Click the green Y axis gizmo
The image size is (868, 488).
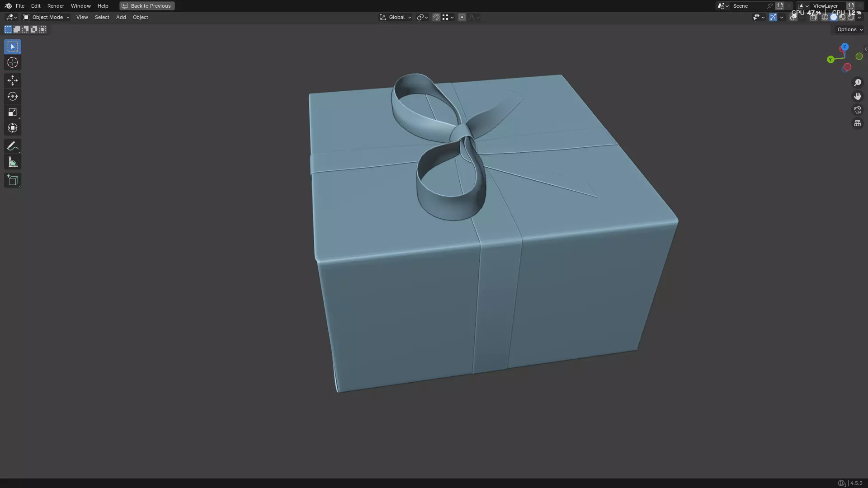point(830,60)
